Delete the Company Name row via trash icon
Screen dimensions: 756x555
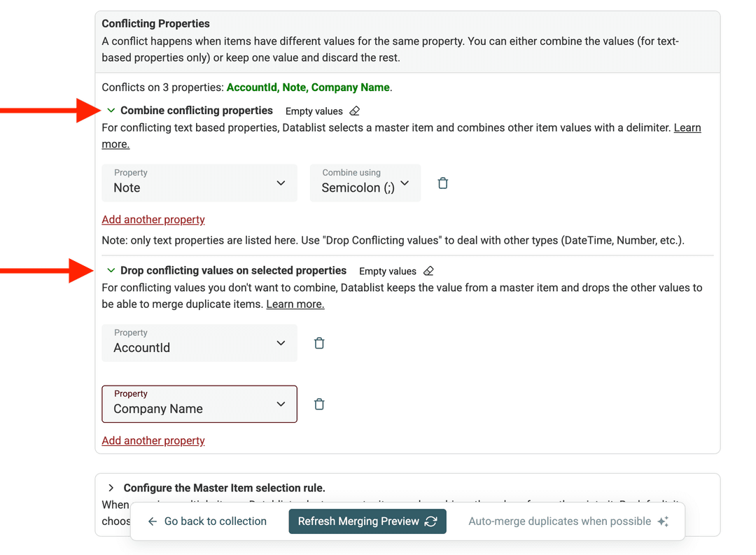[319, 404]
